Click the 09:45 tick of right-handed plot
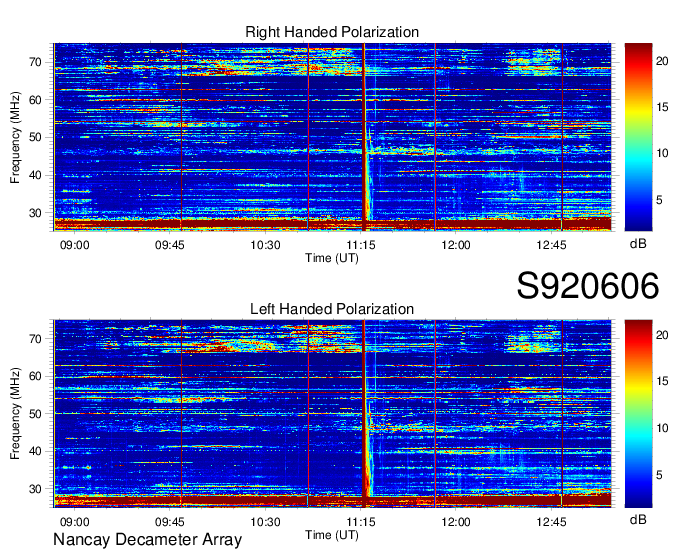The height and width of the screenshot is (552, 680). pos(170,245)
